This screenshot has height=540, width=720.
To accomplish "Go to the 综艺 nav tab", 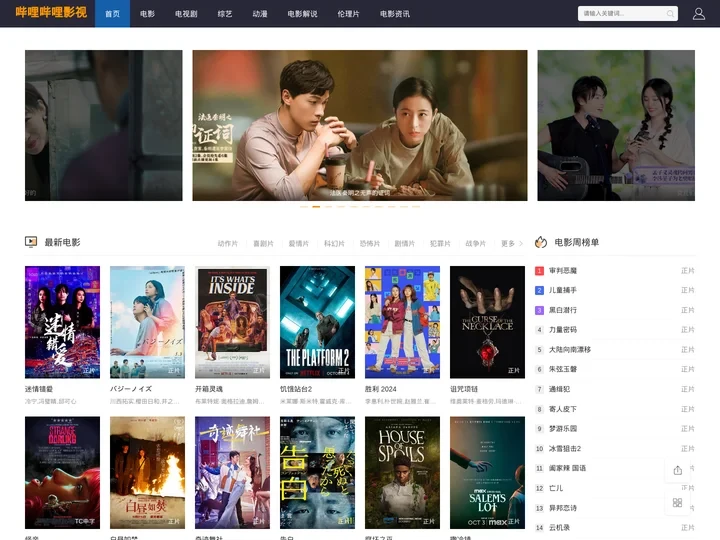I will 225,14.
